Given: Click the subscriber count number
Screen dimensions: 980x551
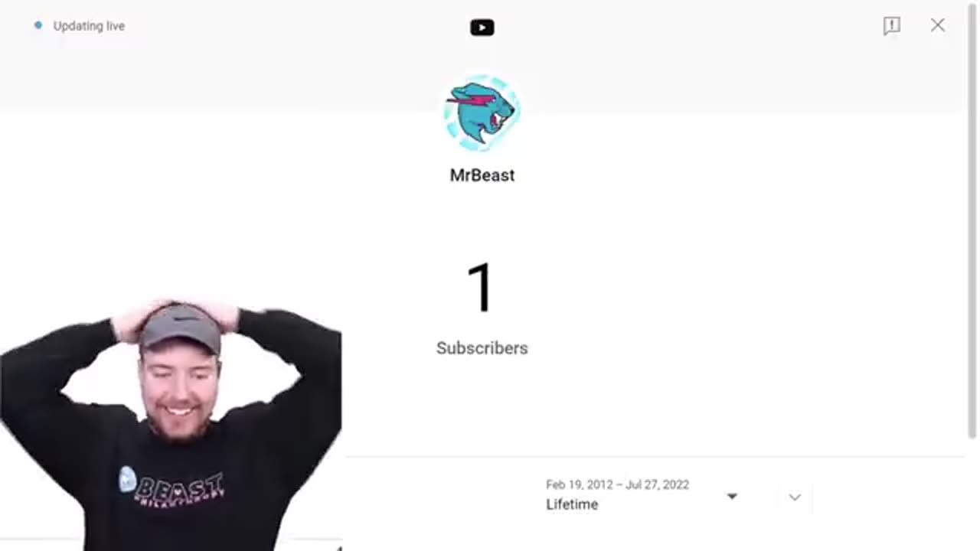Looking at the screenshot, I should (x=481, y=289).
